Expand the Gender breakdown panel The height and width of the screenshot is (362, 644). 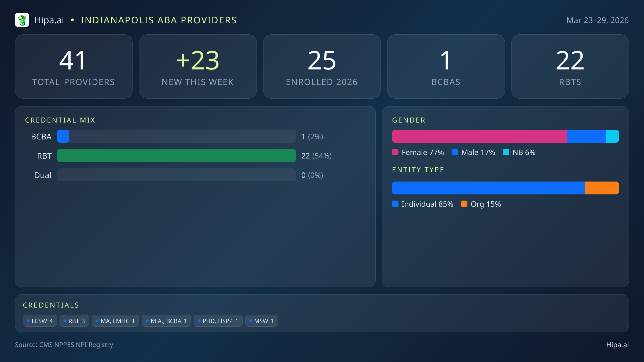point(409,120)
